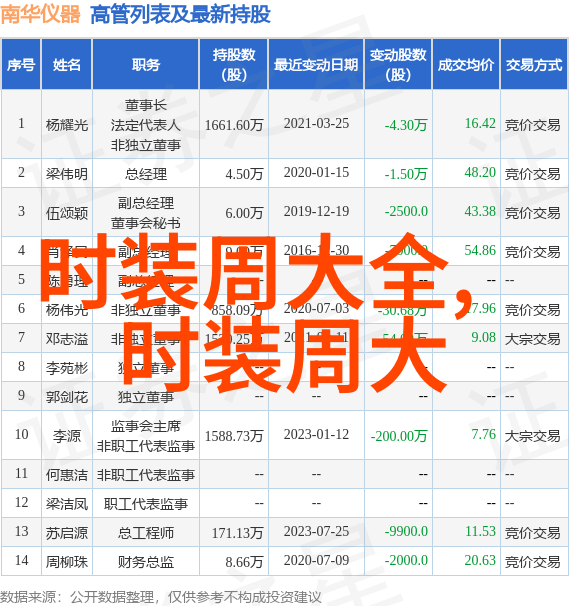Select the name 李苑彬 in row 8
Image resolution: width=569 pixels, height=606 pixels.
tap(67, 368)
